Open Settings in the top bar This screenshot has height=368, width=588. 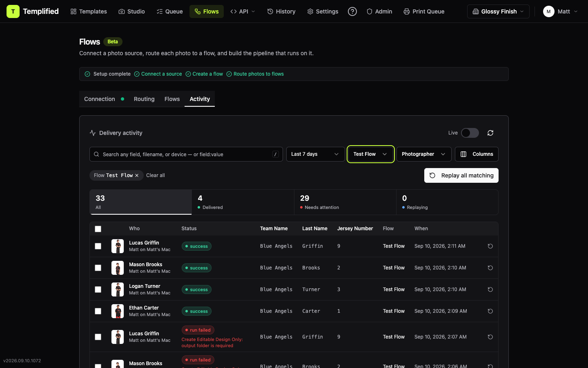tap(323, 11)
